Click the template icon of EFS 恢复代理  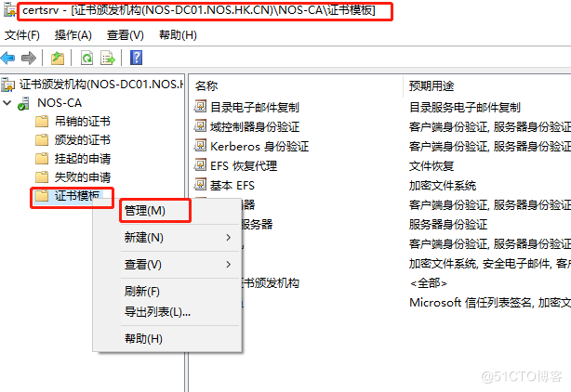pos(200,164)
